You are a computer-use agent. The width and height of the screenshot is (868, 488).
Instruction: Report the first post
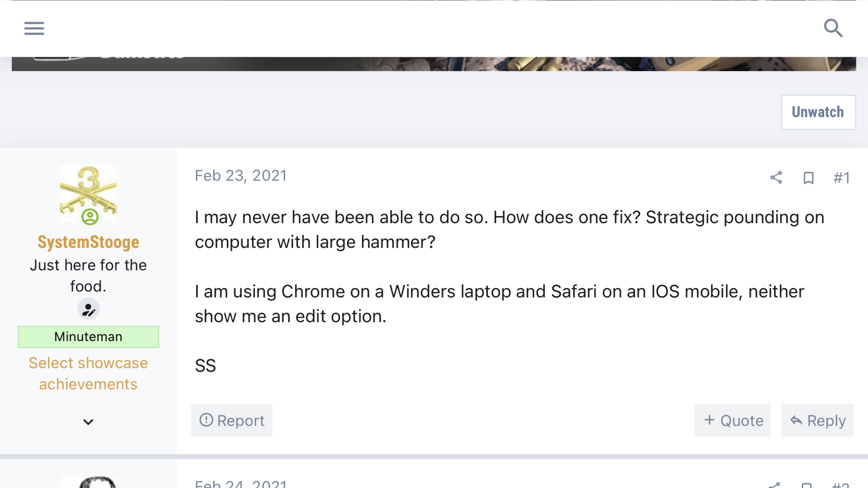(232, 420)
